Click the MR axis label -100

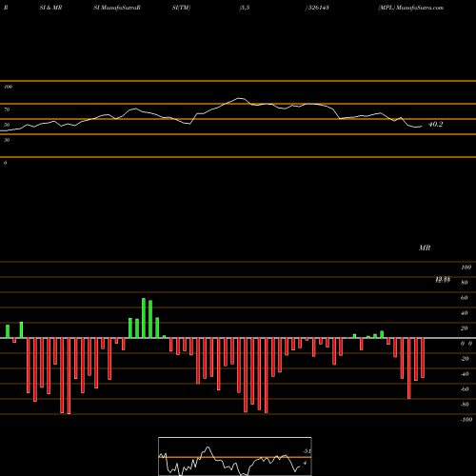(x=466, y=420)
